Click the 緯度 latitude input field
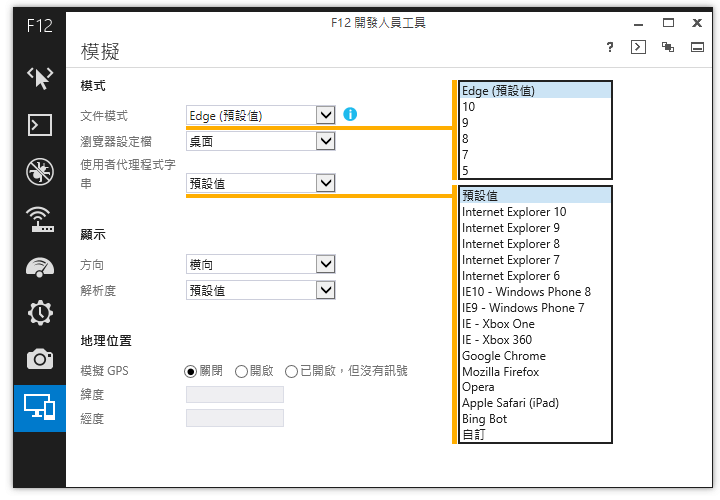The width and height of the screenshot is (720, 500). click(x=235, y=394)
